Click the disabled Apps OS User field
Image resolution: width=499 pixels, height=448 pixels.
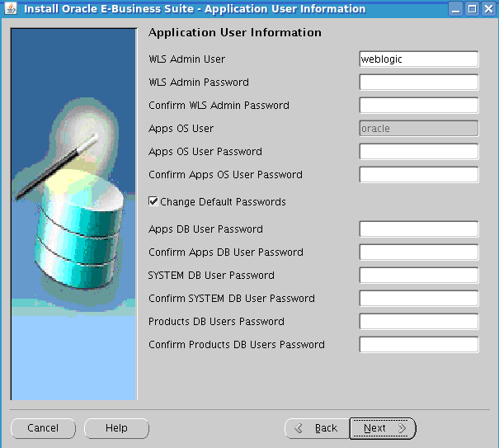click(x=419, y=129)
